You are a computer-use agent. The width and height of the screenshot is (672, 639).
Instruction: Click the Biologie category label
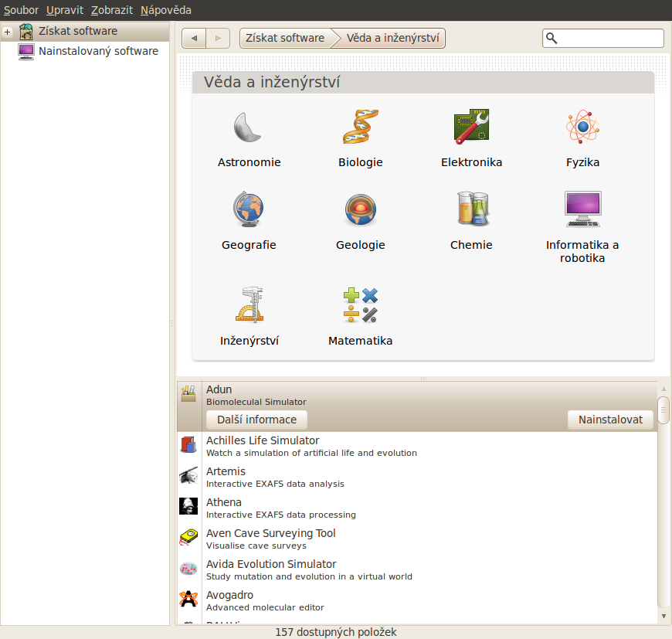tap(361, 162)
